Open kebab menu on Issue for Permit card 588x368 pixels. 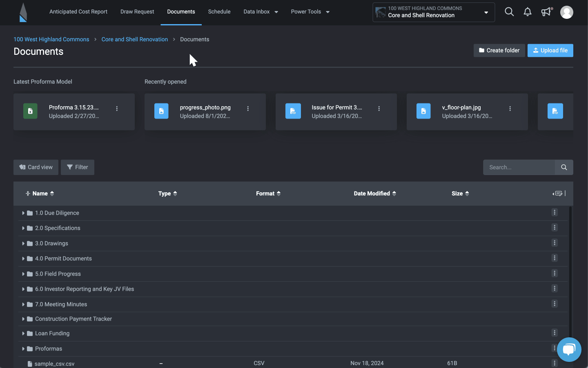click(379, 109)
